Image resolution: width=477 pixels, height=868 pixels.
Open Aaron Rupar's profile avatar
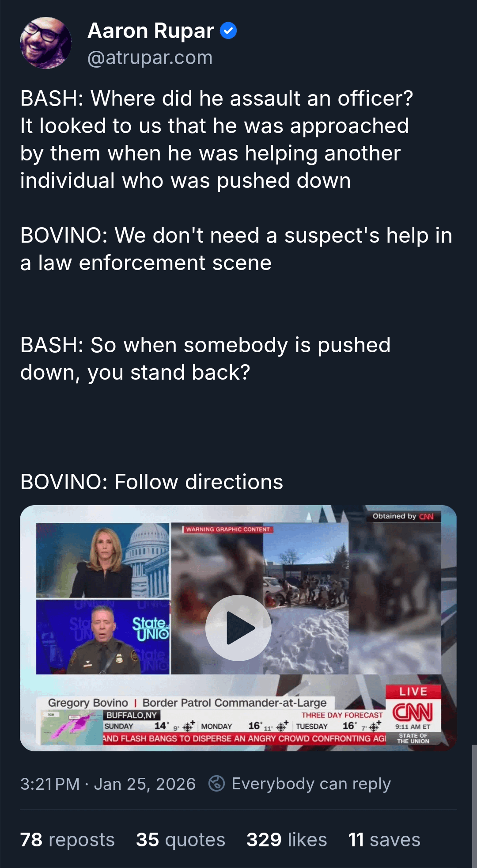[x=45, y=43]
